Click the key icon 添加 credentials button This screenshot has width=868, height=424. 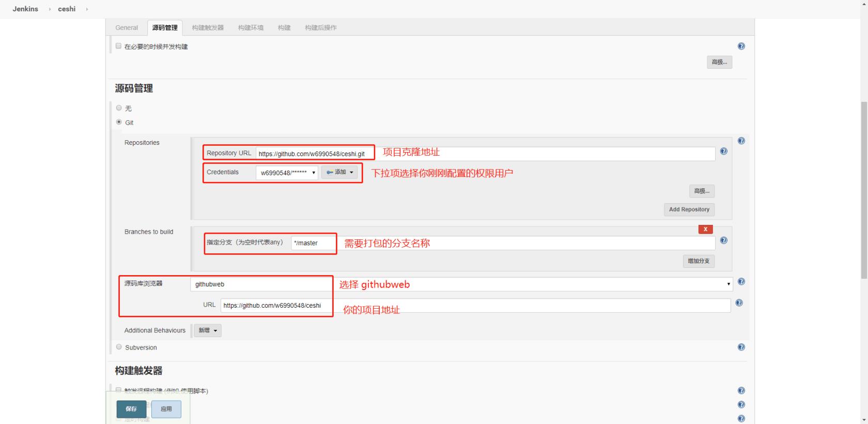click(x=339, y=172)
